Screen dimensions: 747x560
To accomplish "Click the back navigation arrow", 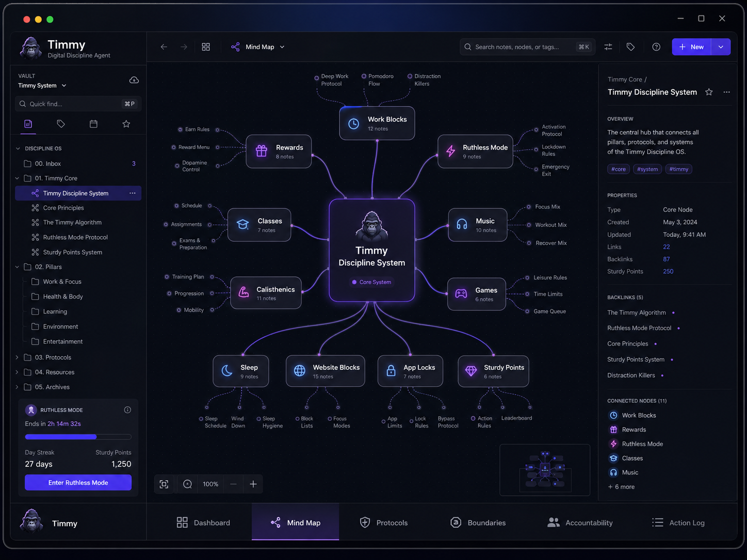I will pos(164,47).
